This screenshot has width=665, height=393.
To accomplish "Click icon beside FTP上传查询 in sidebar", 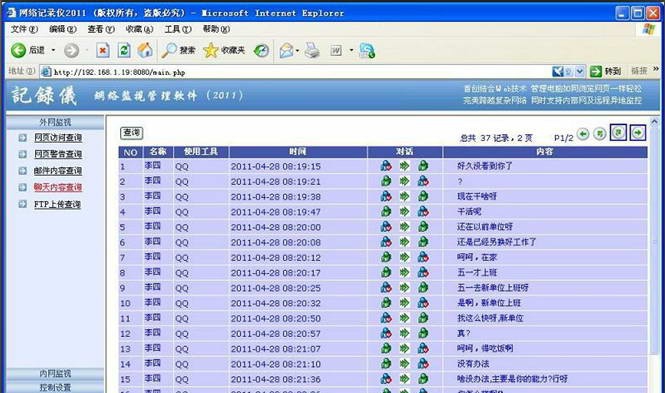I will (x=22, y=204).
